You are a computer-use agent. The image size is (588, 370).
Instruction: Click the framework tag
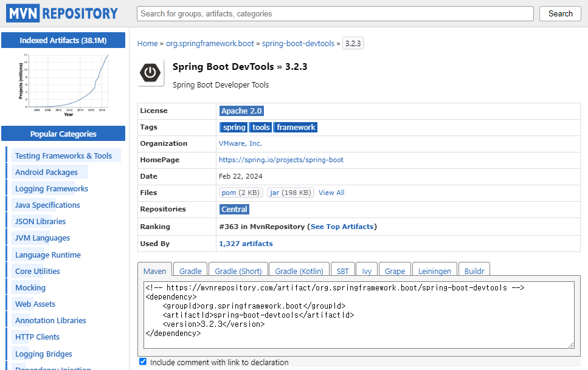click(x=296, y=128)
